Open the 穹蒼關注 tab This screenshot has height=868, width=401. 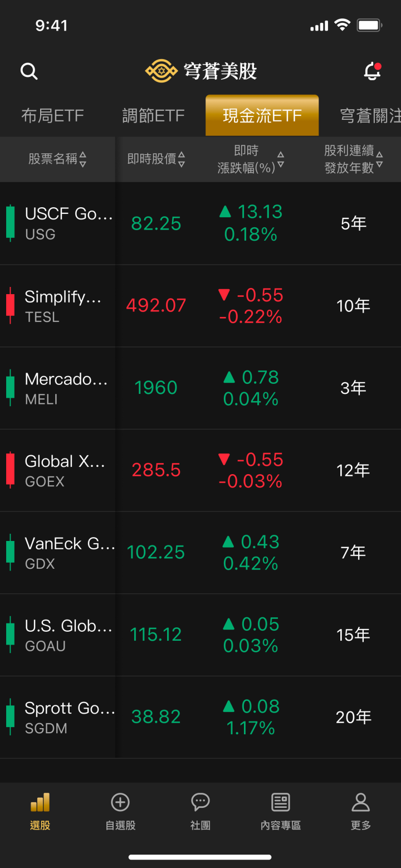(370, 116)
